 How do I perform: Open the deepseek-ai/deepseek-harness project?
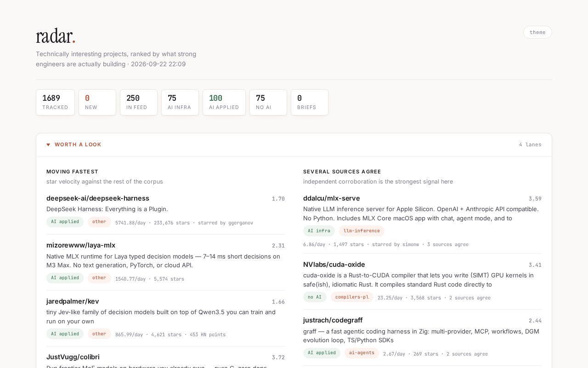click(98, 198)
